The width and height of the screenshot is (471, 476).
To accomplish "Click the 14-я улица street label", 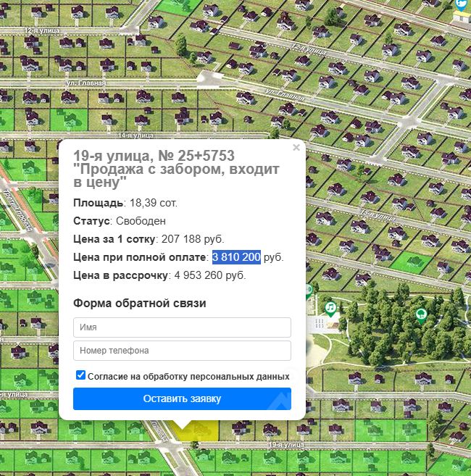I will [136, 135].
